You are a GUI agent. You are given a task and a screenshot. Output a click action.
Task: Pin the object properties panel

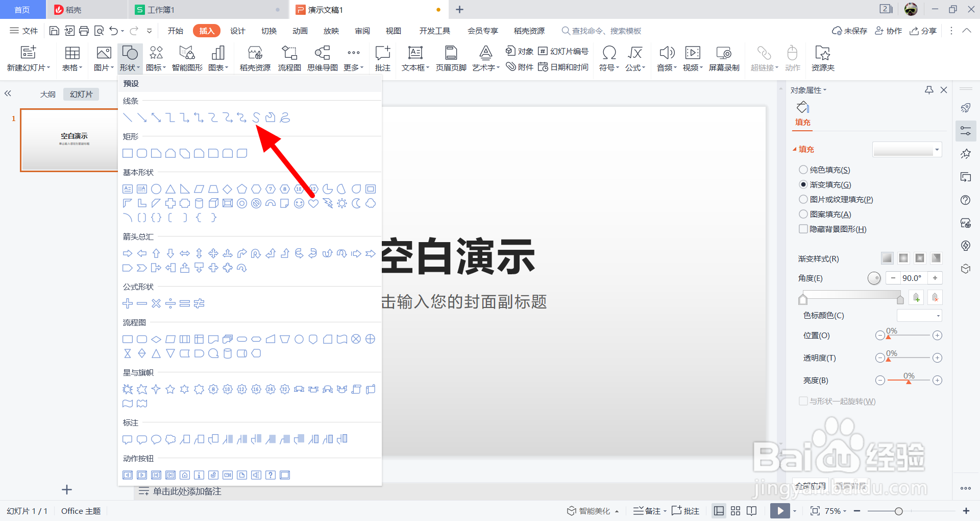pos(929,90)
